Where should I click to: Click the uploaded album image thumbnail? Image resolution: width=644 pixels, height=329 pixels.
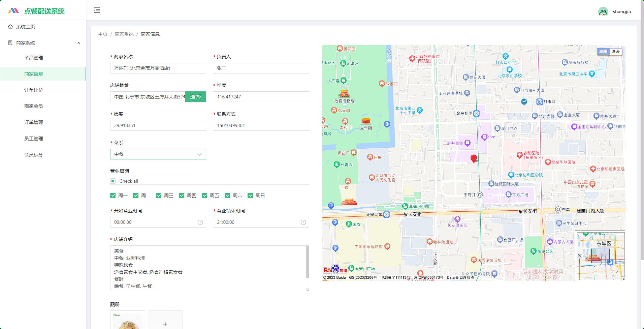(x=128, y=320)
